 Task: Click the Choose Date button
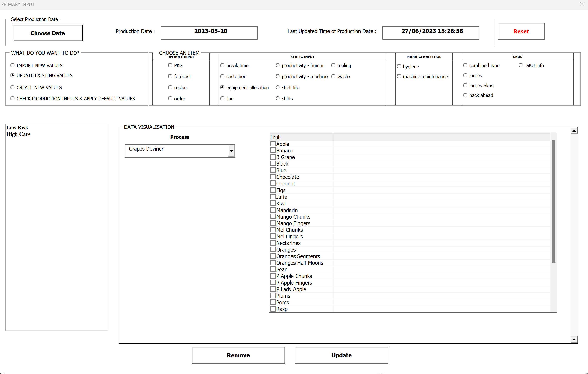(x=48, y=33)
